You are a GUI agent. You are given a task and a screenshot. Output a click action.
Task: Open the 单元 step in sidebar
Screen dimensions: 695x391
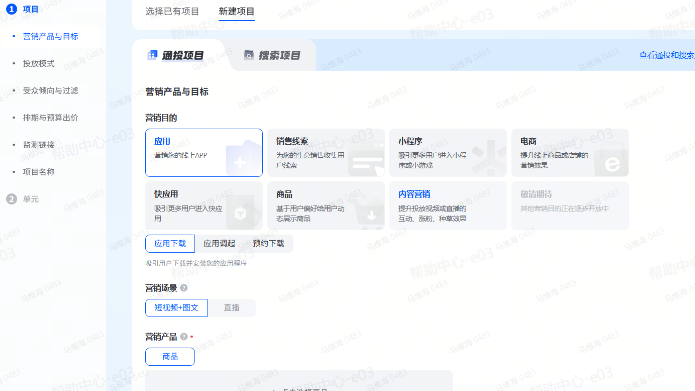pos(31,199)
